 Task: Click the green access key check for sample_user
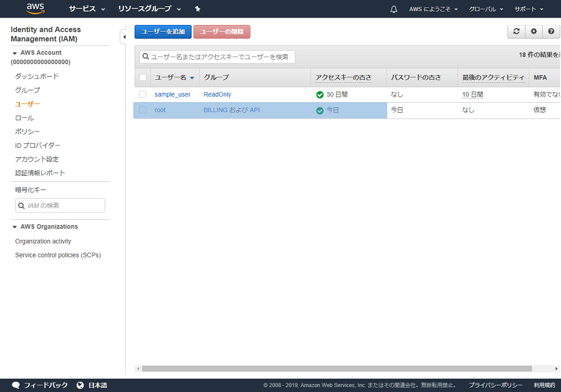[x=320, y=95]
